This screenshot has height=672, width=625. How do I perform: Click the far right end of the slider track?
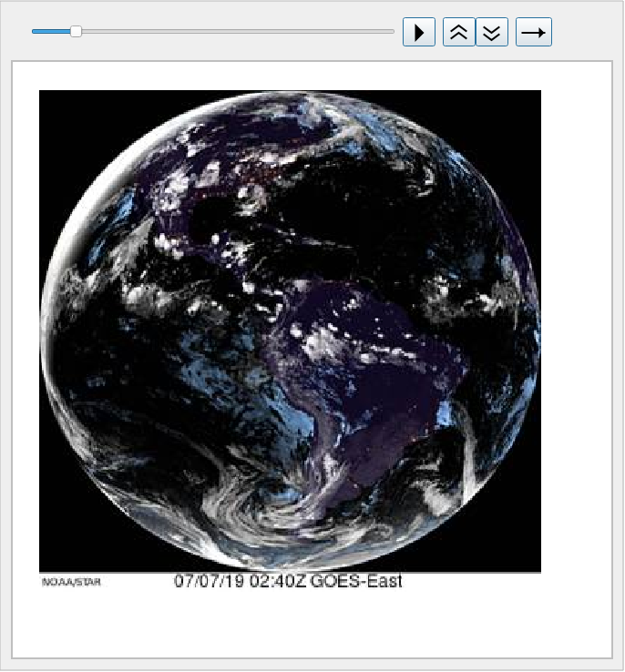click(392, 31)
